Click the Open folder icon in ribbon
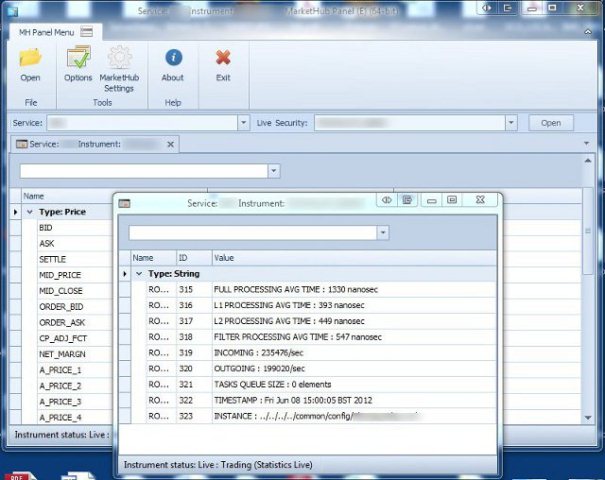The width and height of the screenshot is (605, 480). 30,58
